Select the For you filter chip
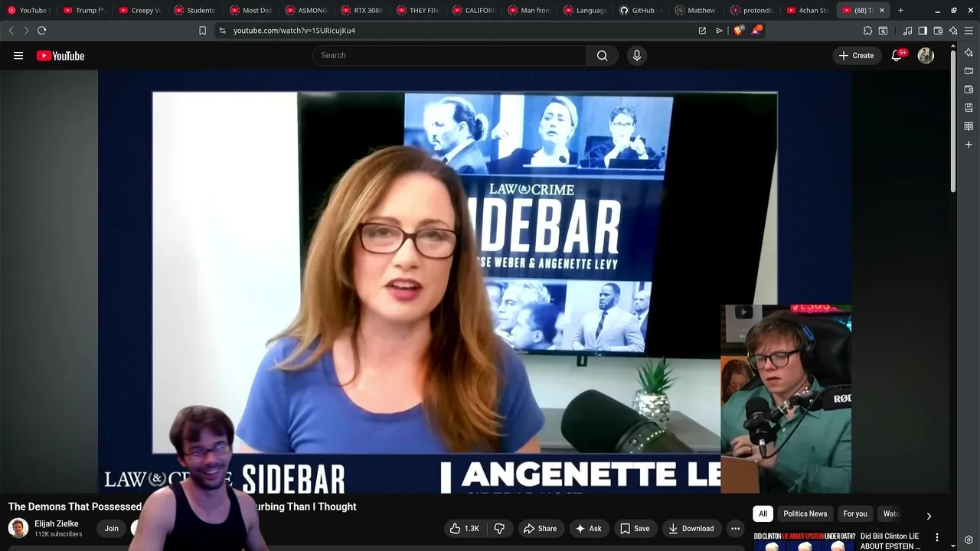Viewport: 980px width, 551px height. (854, 514)
